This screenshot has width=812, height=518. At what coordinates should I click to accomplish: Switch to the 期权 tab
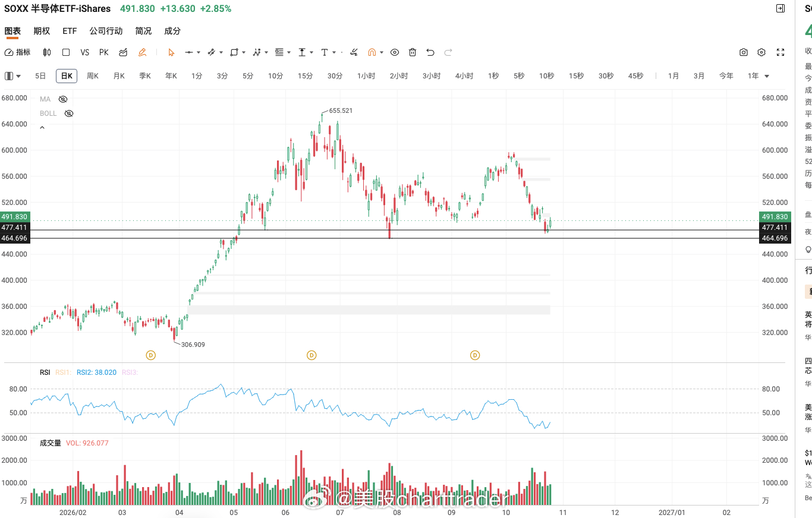coord(42,31)
